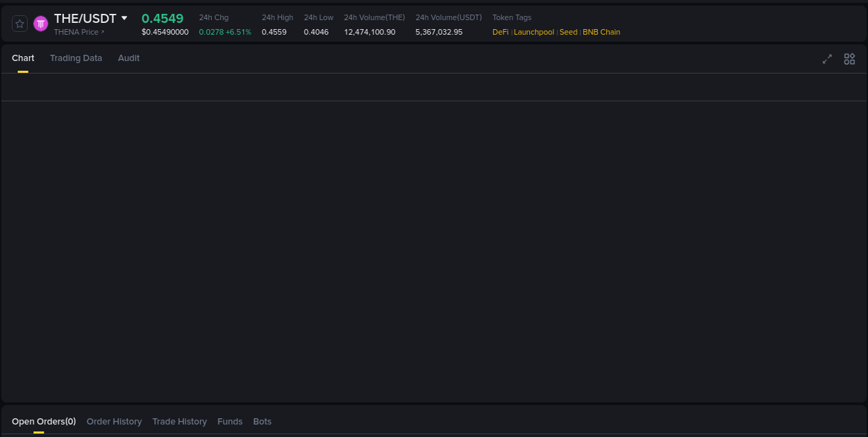Click the Seed token tag
Viewport: 868px width, 437px height.
(x=568, y=31)
